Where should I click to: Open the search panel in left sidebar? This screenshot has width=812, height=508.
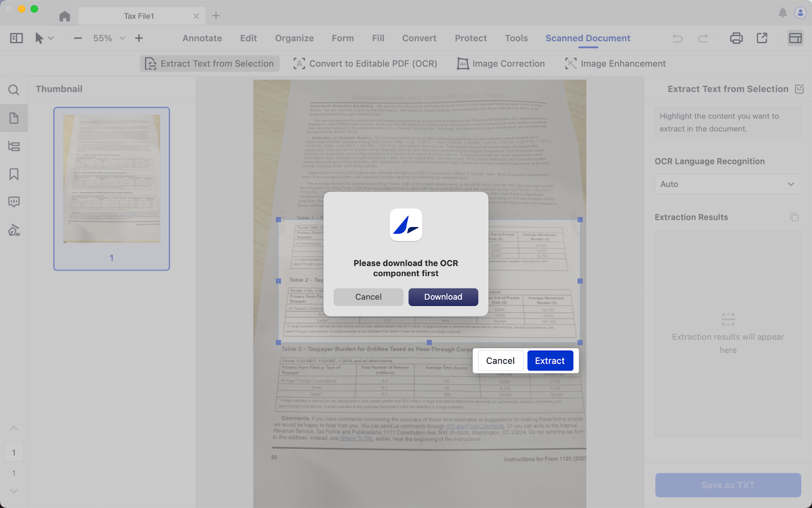click(14, 90)
